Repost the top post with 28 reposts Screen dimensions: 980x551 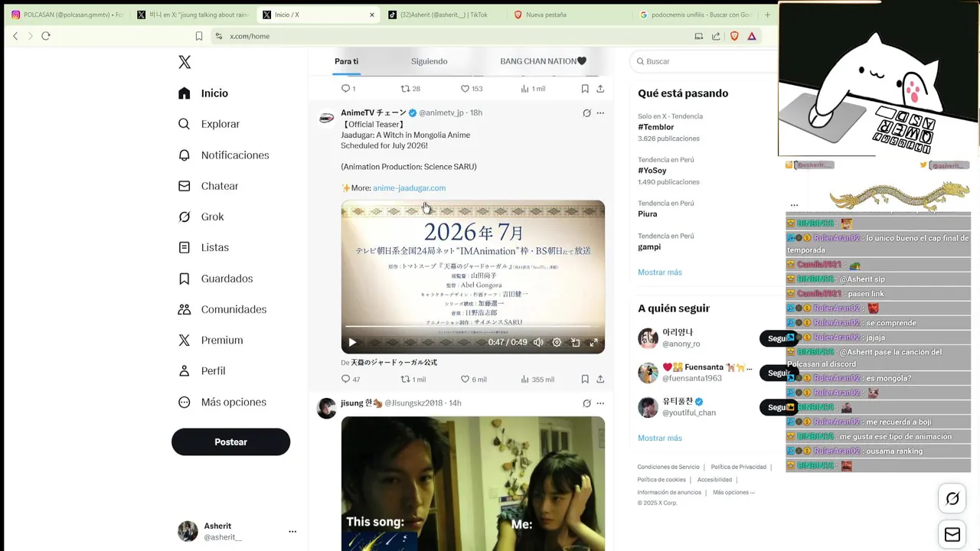(x=411, y=89)
